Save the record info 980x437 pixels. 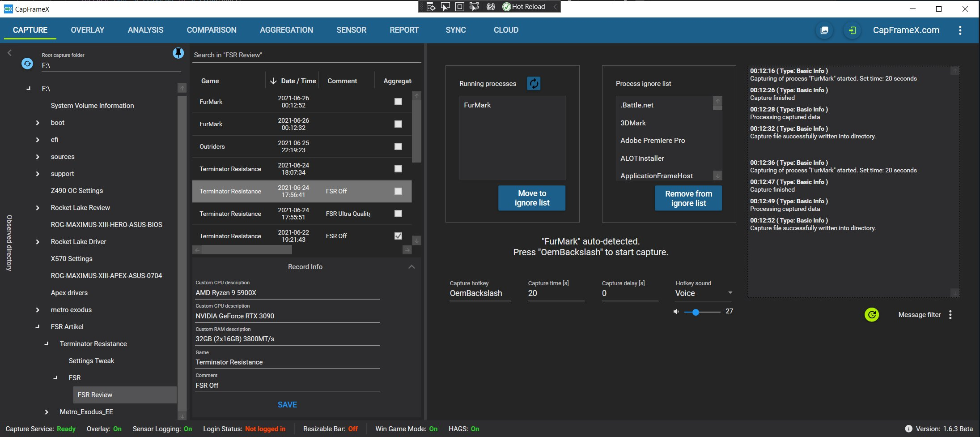click(x=287, y=405)
